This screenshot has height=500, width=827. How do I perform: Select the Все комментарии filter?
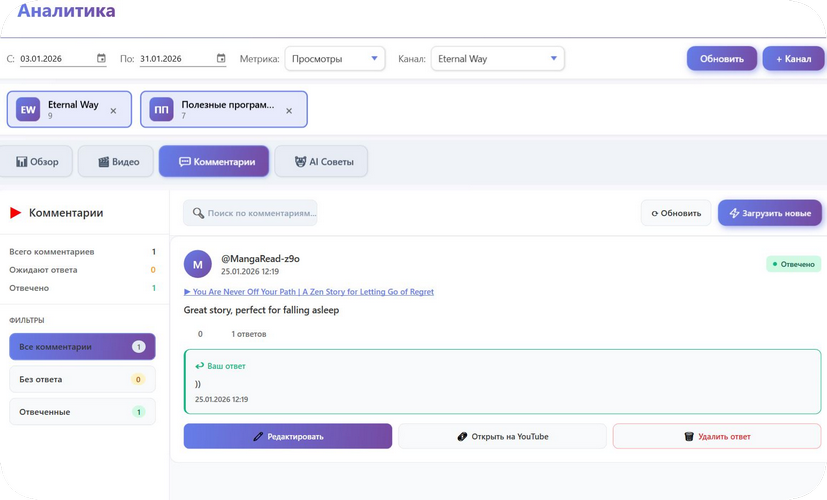click(82, 347)
